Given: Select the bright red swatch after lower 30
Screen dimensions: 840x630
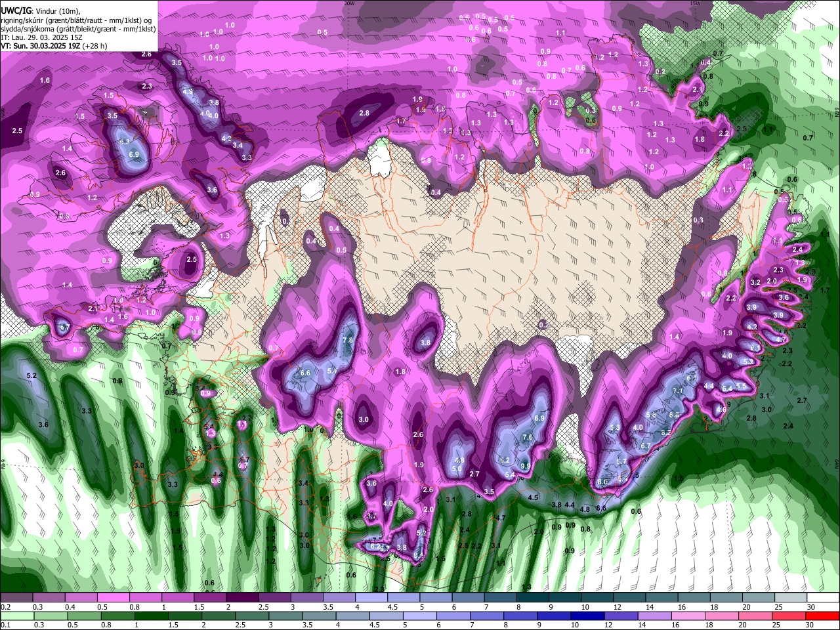Looking at the screenshot, I should 822,616.
